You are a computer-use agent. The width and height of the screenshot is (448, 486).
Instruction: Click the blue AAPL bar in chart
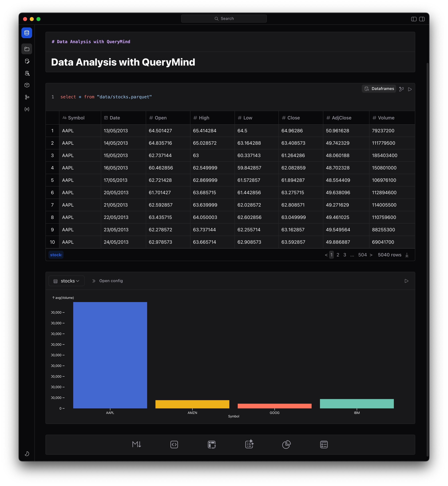click(x=110, y=355)
